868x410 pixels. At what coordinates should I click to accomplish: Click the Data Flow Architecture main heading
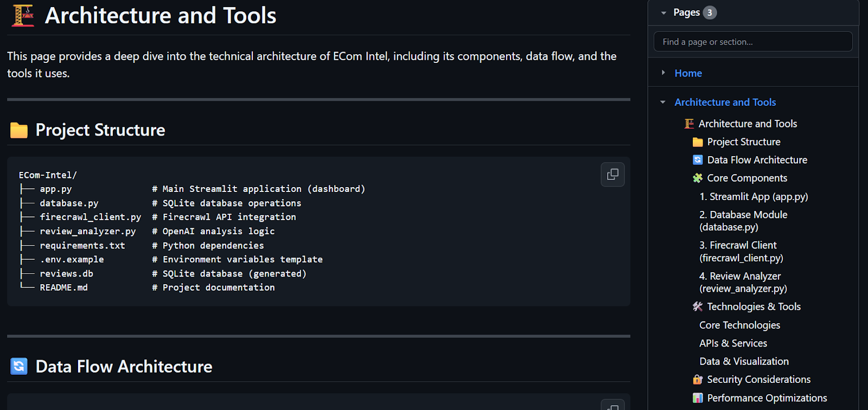coord(124,367)
